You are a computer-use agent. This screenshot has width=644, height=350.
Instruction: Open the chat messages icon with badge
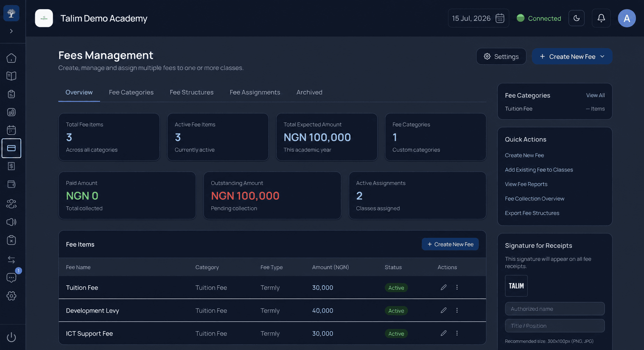(11, 278)
